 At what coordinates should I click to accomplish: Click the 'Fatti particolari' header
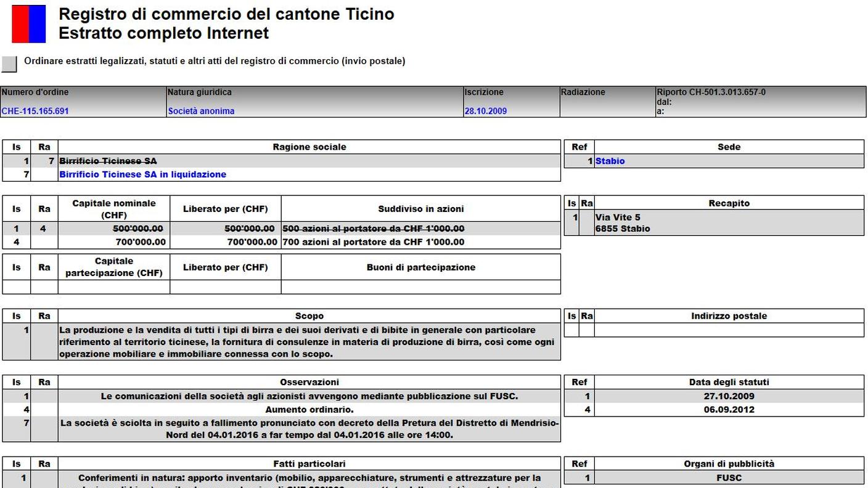tap(309, 464)
